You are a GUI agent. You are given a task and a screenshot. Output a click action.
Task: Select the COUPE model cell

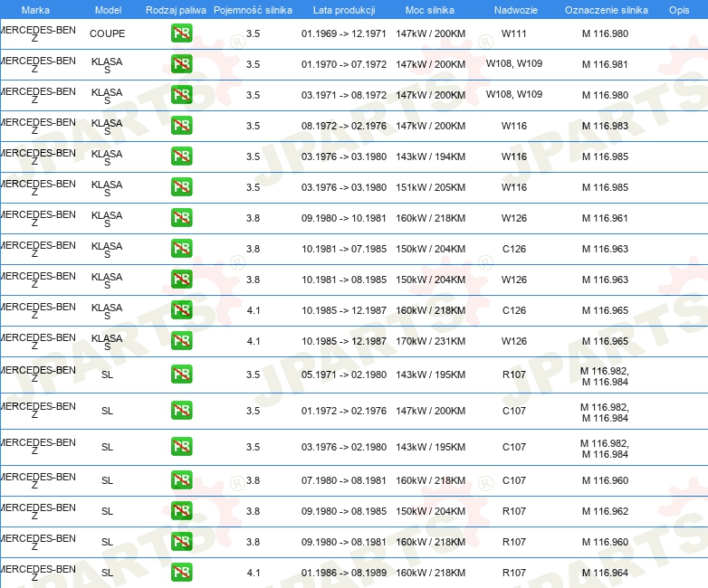coord(107,33)
